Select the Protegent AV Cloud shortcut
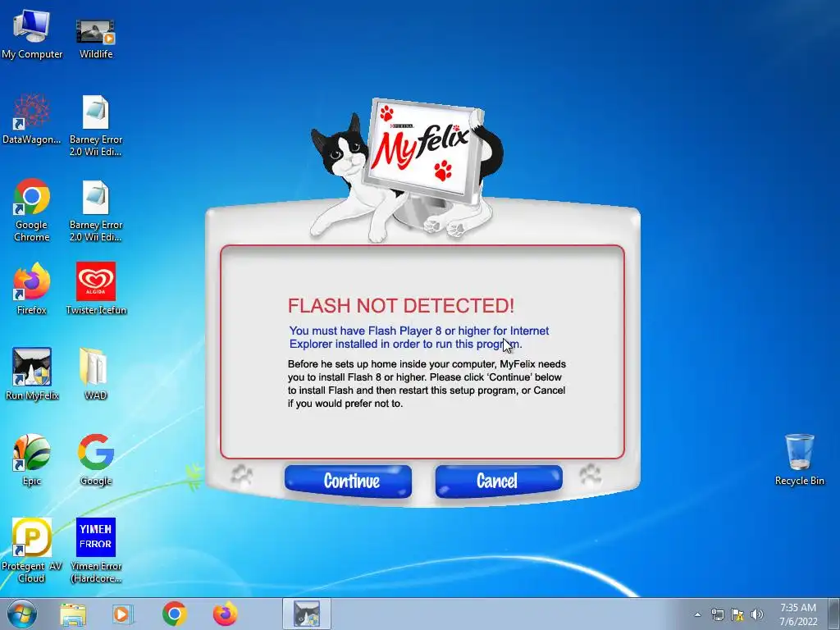This screenshot has height=630, width=840. point(32,550)
